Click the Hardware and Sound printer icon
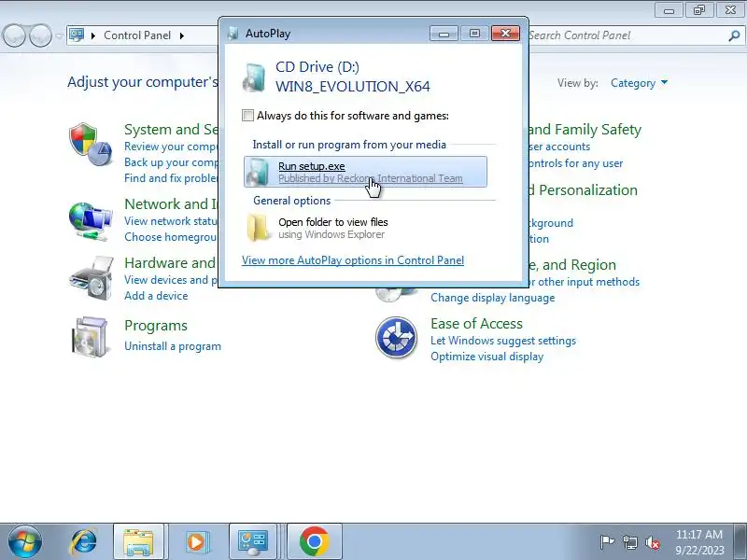The height and width of the screenshot is (560, 747). [x=91, y=278]
